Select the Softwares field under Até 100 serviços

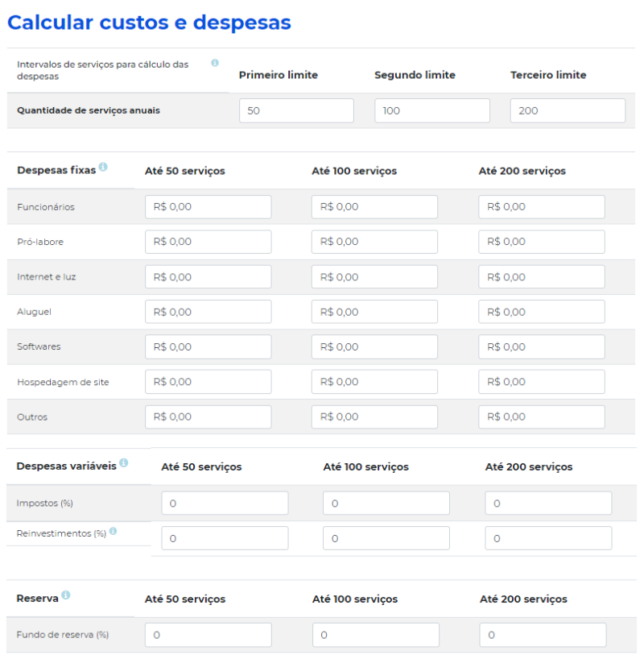(x=374, y=346)
